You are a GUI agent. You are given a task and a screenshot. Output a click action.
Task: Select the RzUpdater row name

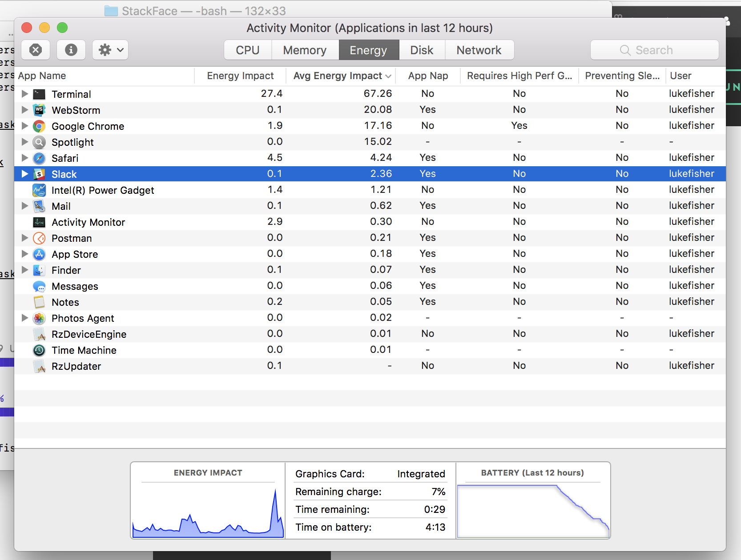point(76,366)
